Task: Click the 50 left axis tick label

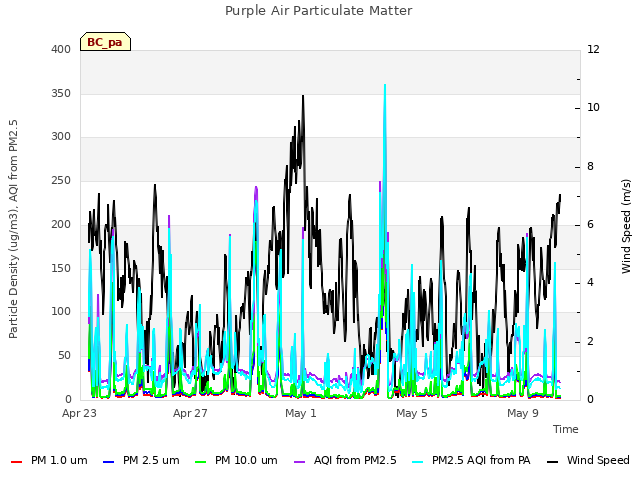Action: [64, 356]
